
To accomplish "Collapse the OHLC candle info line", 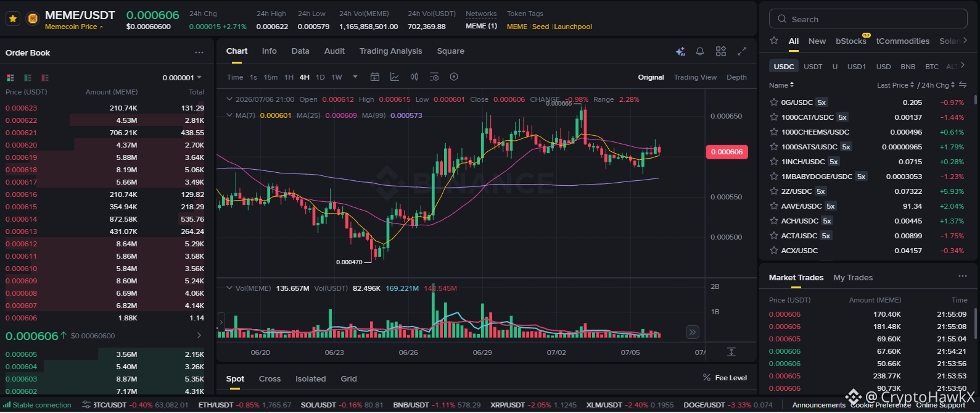I will pyautogui.click(x=229, y=99).
